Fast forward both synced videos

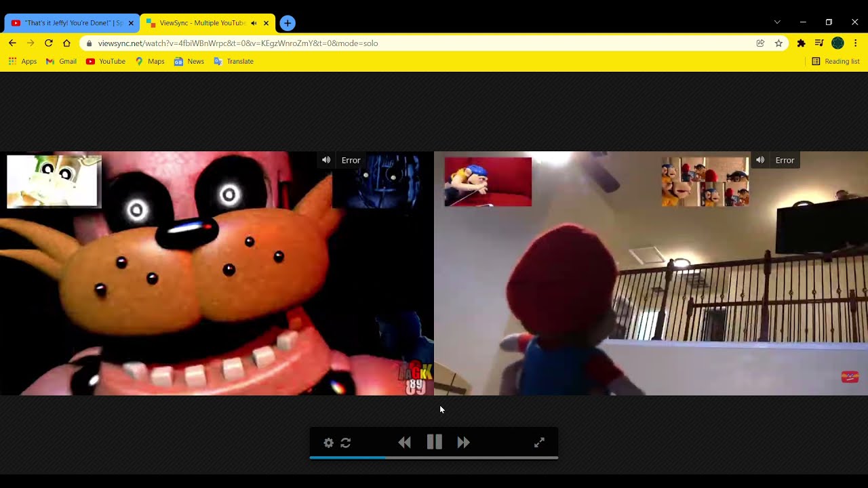464,443
